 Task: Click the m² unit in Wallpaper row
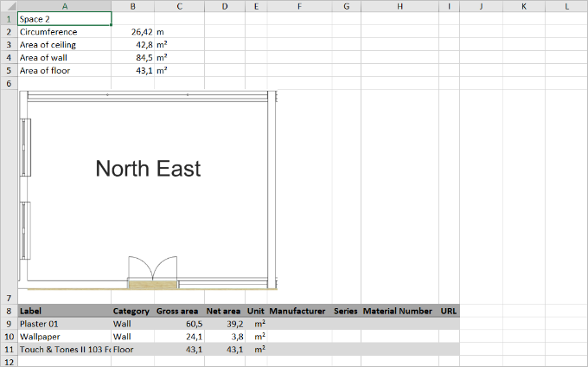tap(256, 337)
